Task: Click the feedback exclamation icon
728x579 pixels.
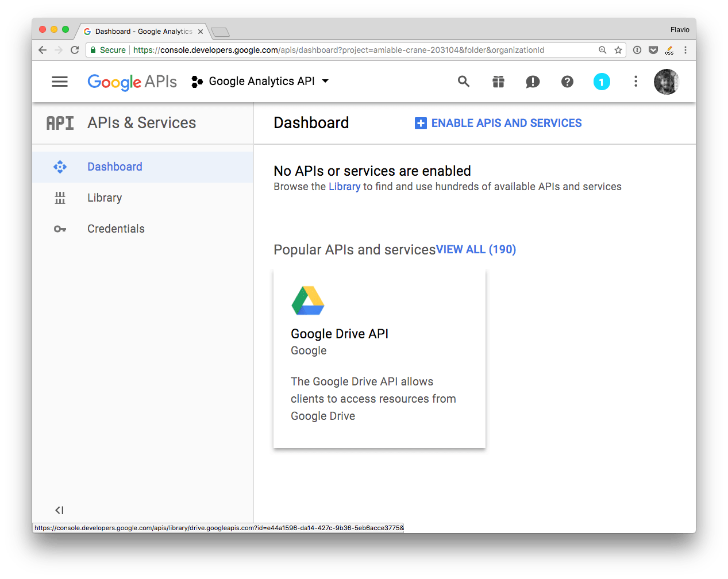Action: click(x=533, y=81)
